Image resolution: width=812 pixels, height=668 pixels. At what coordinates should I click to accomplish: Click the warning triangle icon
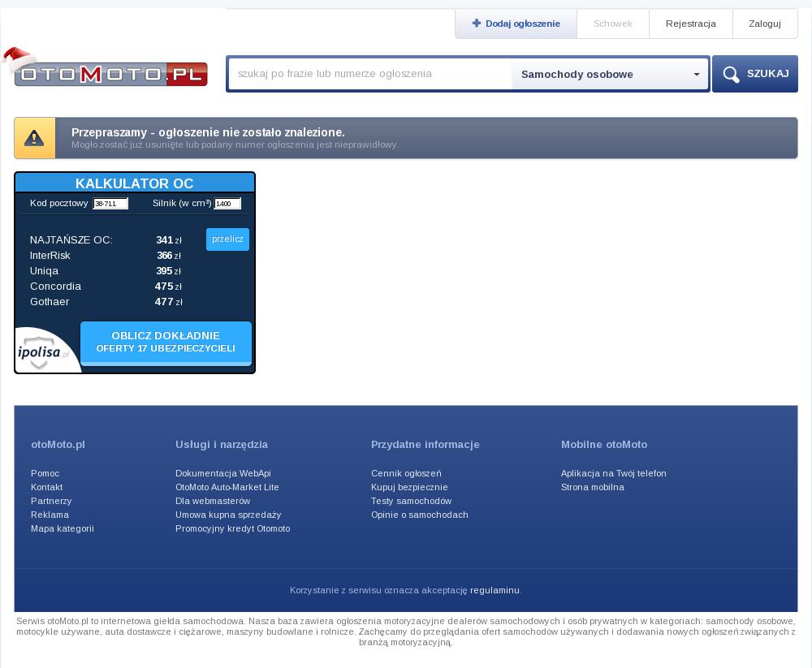(x=34, y=138)
